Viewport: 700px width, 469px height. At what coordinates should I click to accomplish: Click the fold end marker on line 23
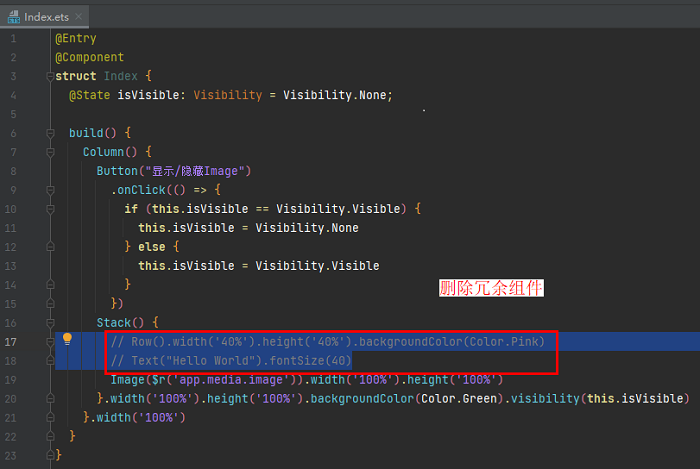48,455
